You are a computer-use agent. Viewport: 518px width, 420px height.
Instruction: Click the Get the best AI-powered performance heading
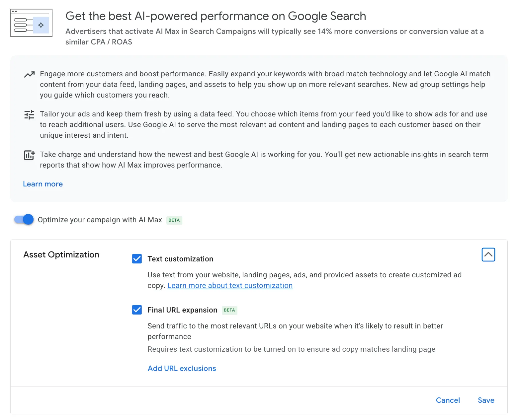tap(216, 16)
